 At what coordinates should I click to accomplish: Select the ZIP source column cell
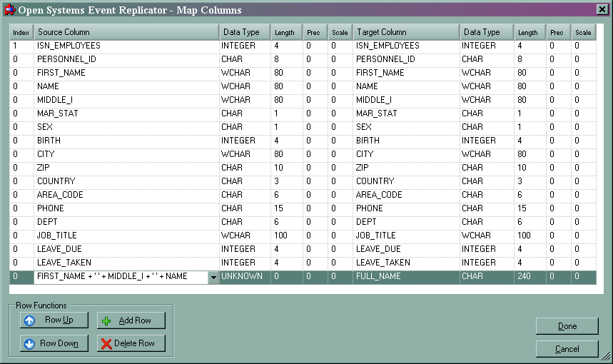[x=126, y=168]
